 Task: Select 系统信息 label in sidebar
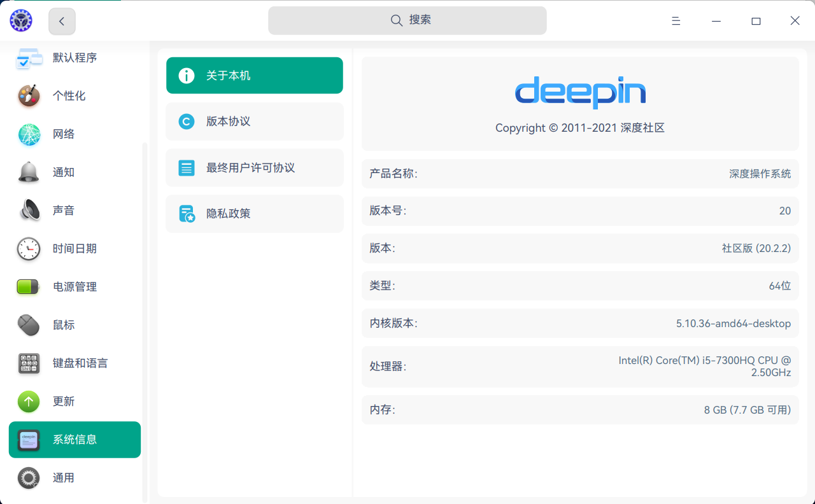[75, 440]
